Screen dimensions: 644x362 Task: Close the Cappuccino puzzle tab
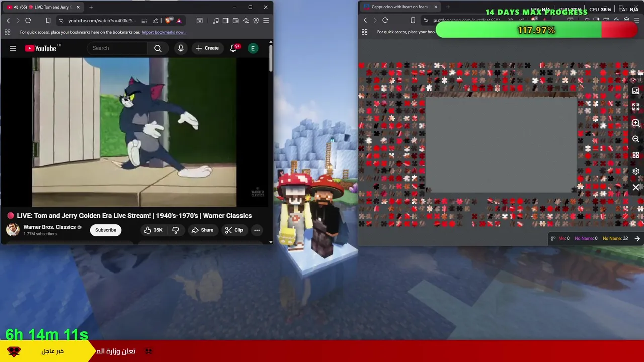pyautogui.click(x=436, y=7)
